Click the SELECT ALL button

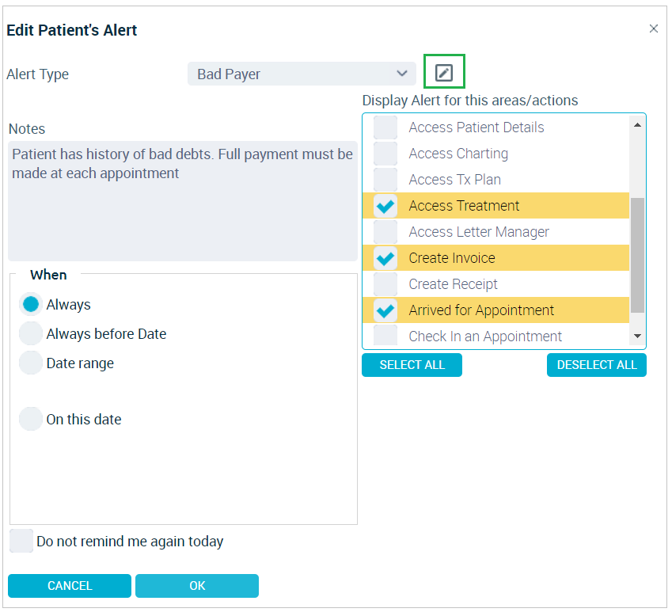coord(412,365)
